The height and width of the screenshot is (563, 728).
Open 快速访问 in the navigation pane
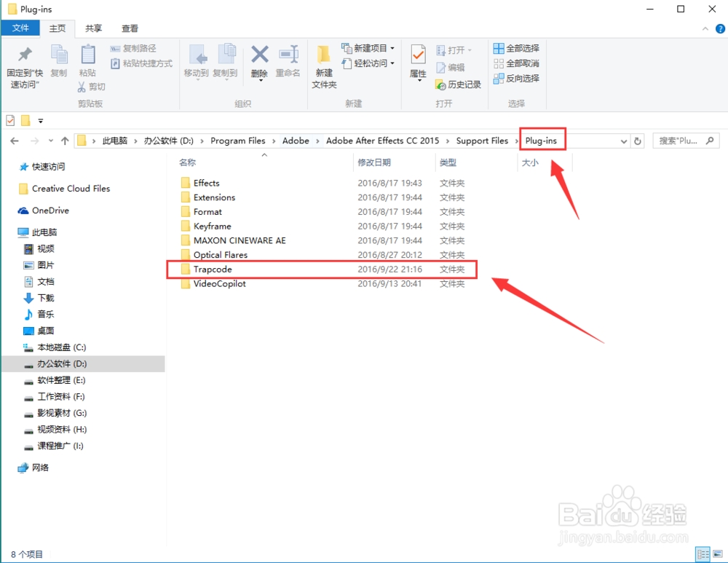coord(48,167)
